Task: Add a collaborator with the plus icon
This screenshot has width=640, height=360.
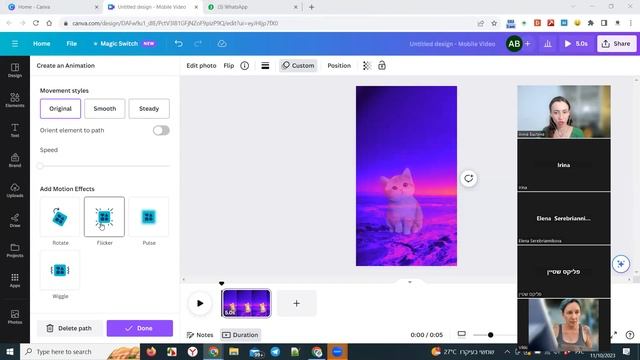Action: [x=527, y=44]
